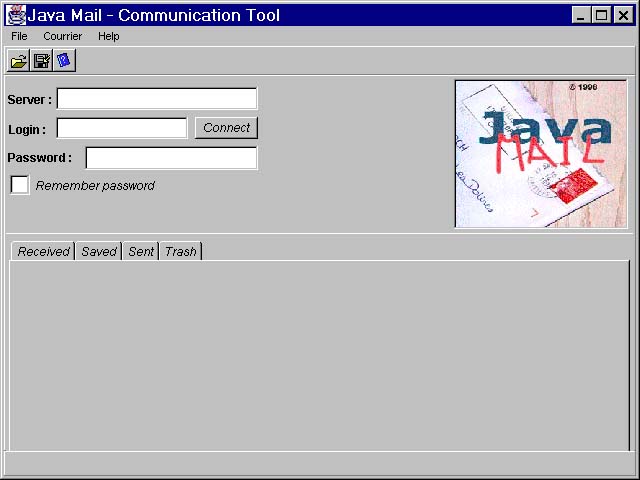Click the Java Mail logo image
640x480 pixels.
[x=541, y=154]
